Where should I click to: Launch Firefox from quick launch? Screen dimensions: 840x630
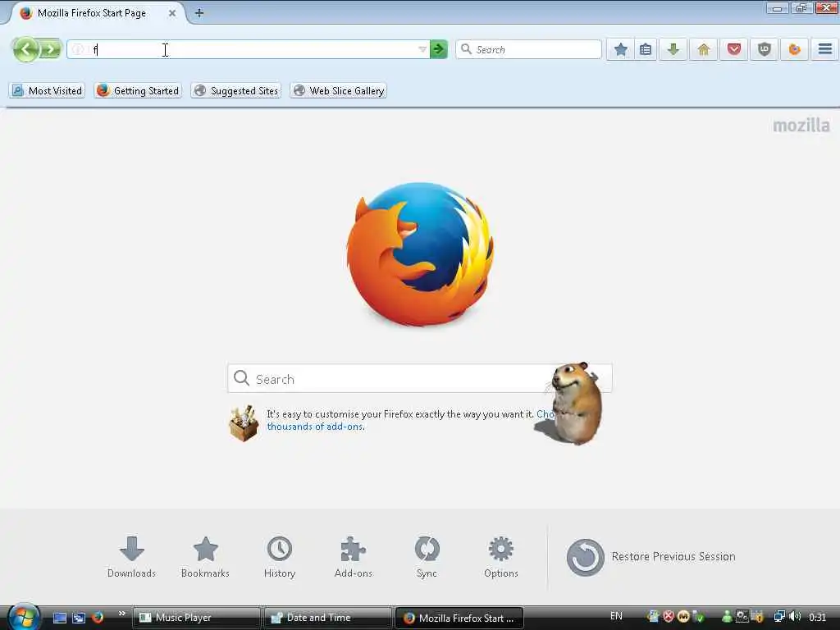pyautogui.click(x=98, y=618)
